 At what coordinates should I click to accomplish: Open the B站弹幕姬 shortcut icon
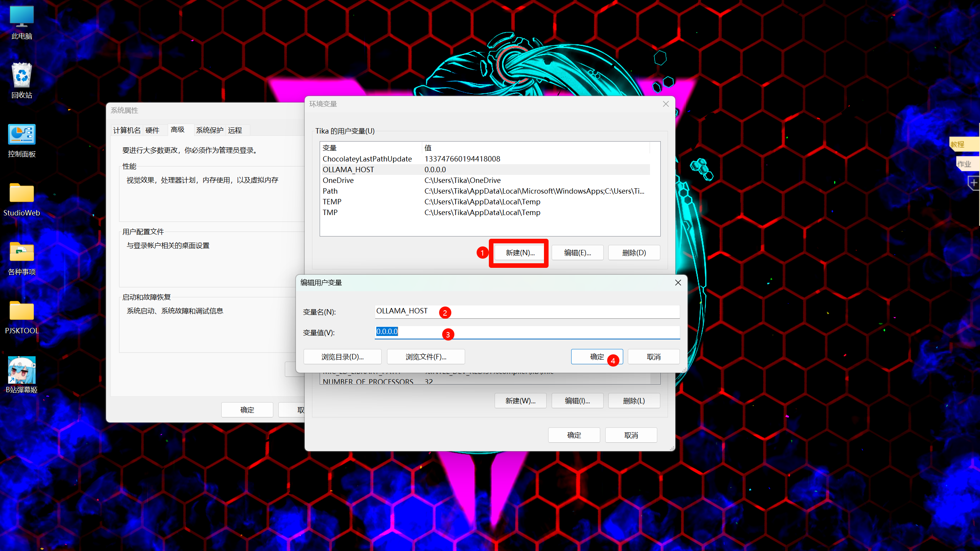tap(22, 370)
